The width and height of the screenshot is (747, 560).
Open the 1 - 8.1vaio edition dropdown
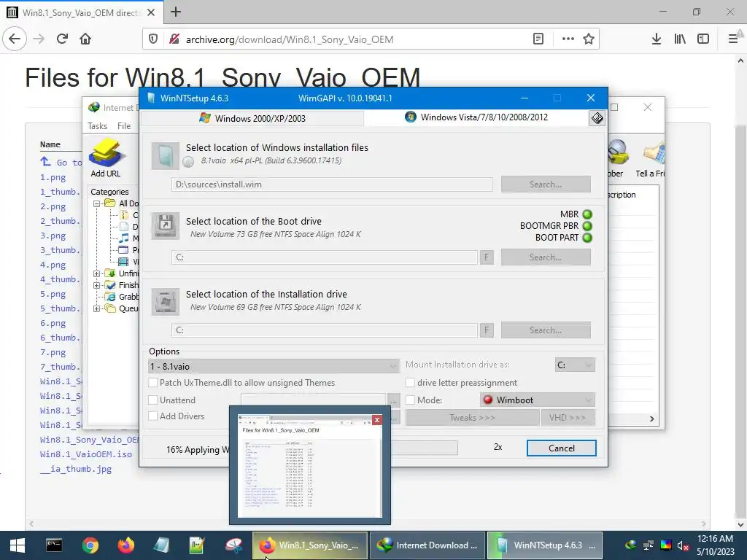point(274,366)
